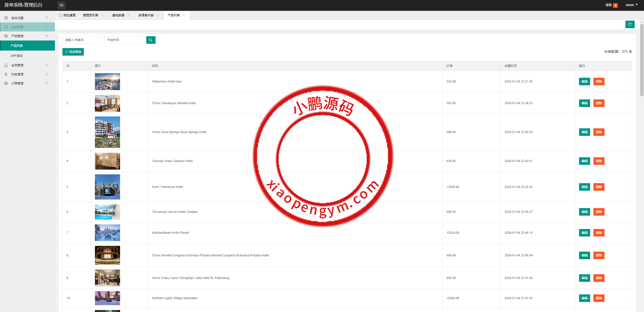
Task: Click the 系统设置 gear icon
Action: pos(6,18)
